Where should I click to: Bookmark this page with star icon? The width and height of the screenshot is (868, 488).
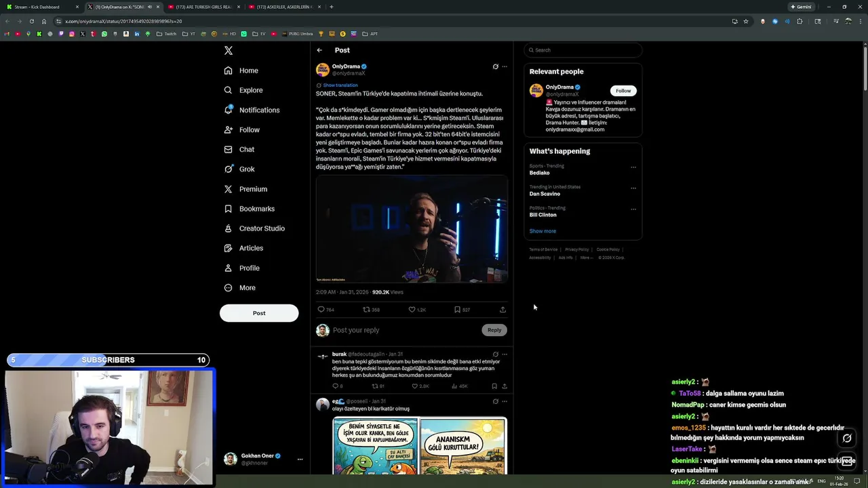tap(746, 21)
